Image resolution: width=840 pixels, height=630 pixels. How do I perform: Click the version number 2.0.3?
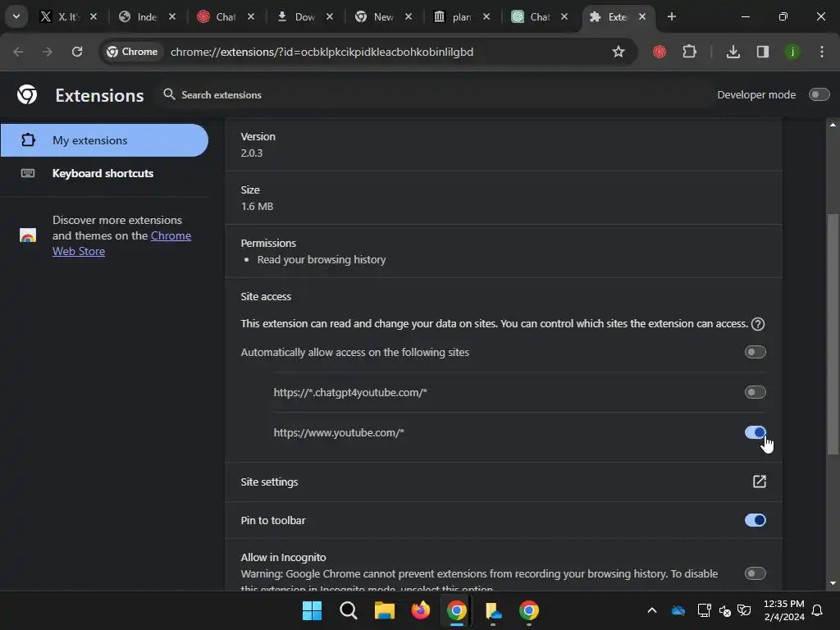click(x=251, y=153)
